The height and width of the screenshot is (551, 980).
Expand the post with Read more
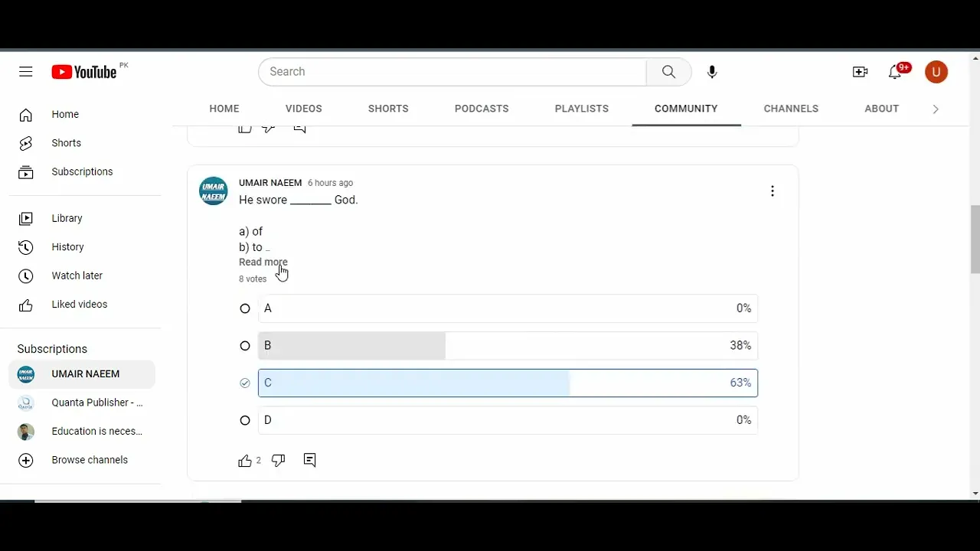point(263,262)
